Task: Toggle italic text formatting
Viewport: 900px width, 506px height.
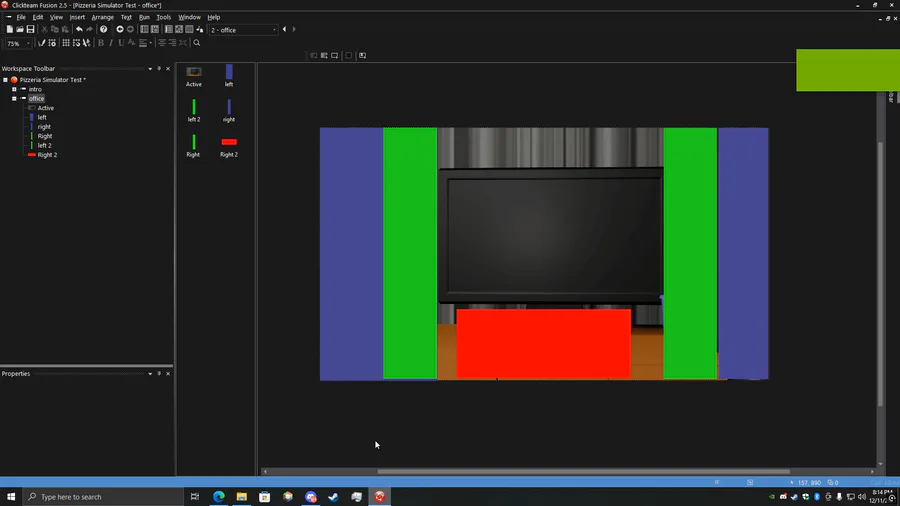Action: 111,43
